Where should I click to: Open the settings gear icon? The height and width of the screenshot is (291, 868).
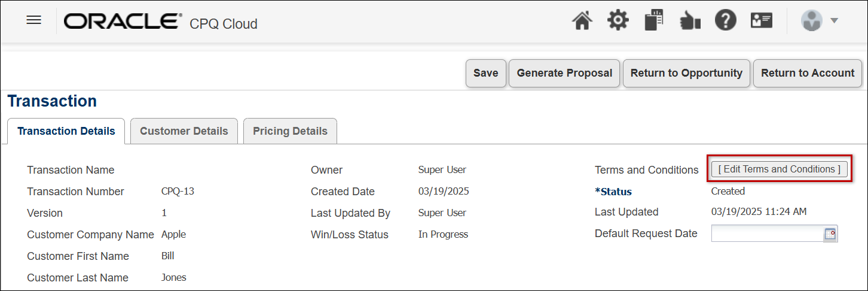(x=618, y=21)
